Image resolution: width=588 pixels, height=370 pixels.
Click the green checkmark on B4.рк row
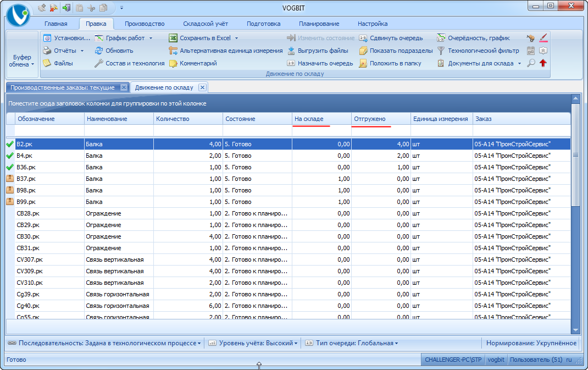[x=10, y=156]
